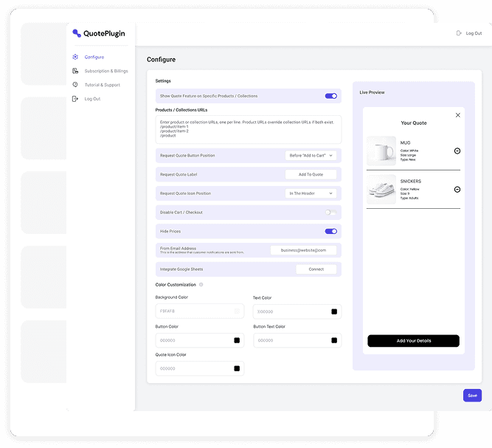Edit the Button Color hex field
492x448 pixels.
[x=200, y=340]
